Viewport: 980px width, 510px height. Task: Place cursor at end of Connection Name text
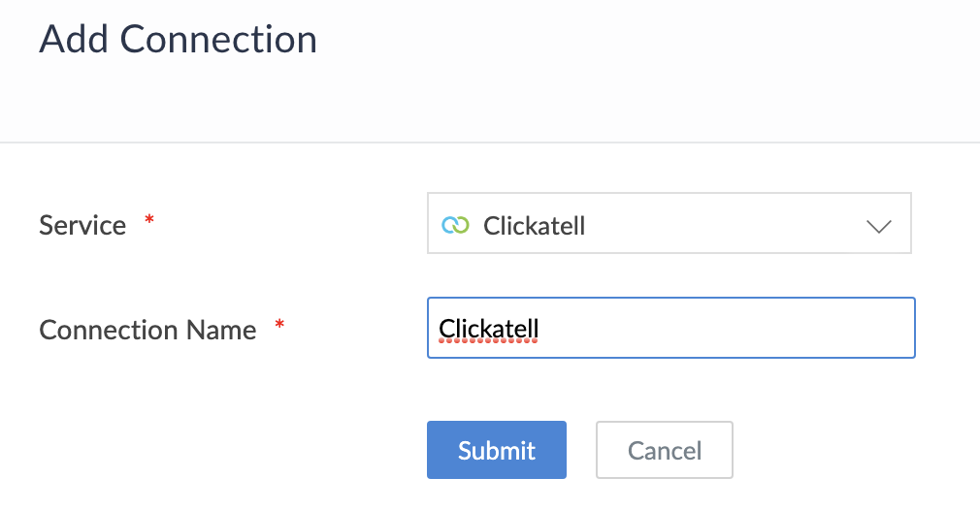[x=539, y=329]
